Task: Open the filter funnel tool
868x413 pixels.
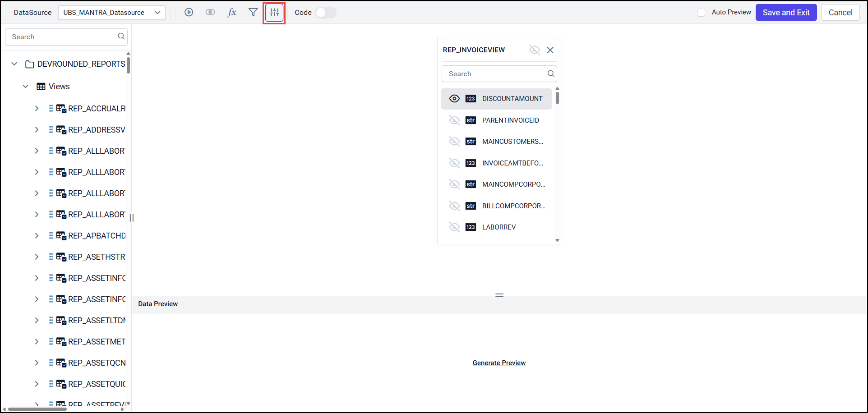Action: click(253, 13)
